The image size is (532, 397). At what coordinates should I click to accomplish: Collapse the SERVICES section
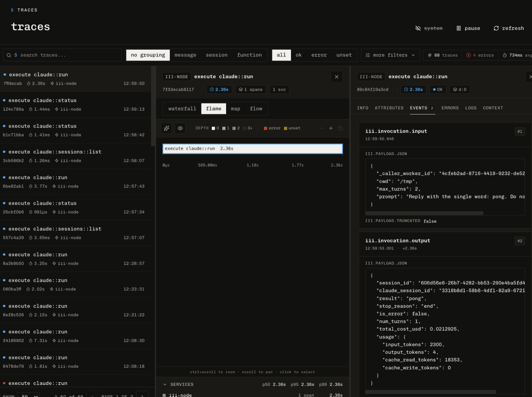click(x=165, y=384)
